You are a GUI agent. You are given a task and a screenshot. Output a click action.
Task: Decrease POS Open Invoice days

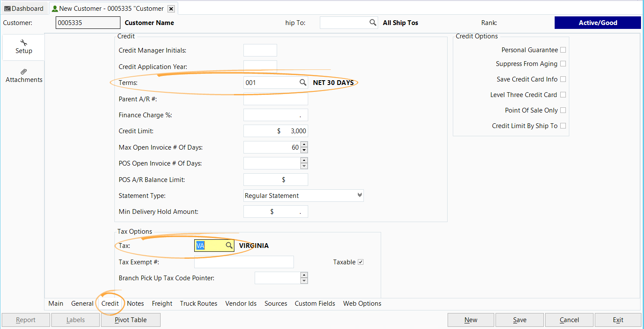point(304,166)
